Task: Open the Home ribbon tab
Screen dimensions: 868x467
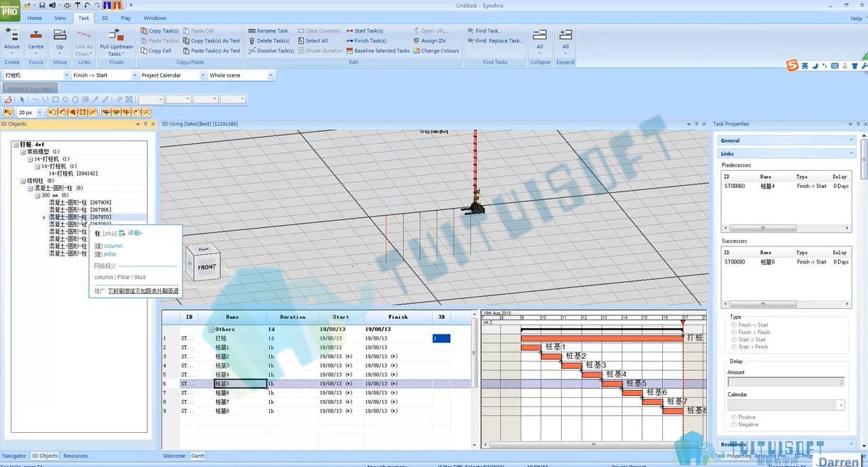Action: 34,18
